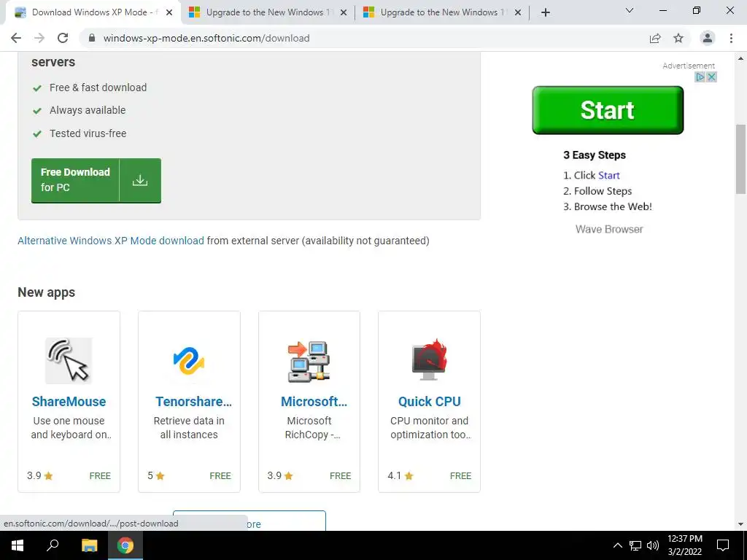The height and width of the screenshot is (560, 747).
Task: Click the address bar URL
Action: [x=206, y=38]
